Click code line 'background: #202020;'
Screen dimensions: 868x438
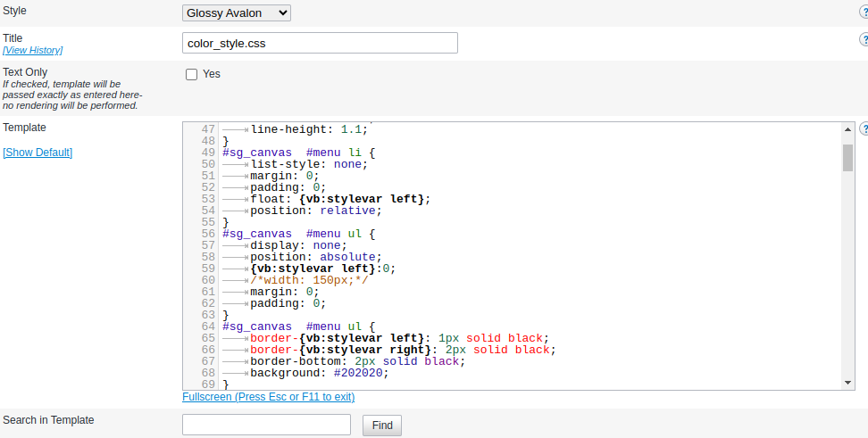[x=320, y=373]
